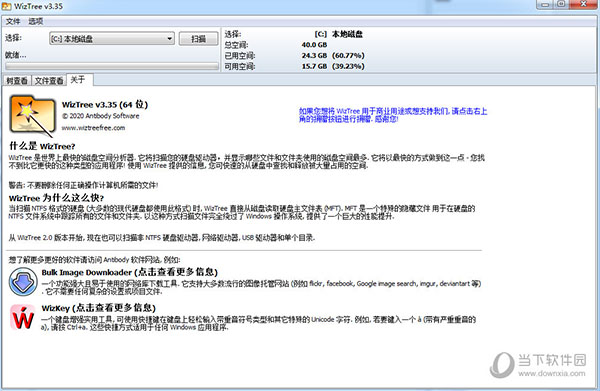
Task: Click the Bulk Image Downloader icon
Action: (x=23, y=282)
